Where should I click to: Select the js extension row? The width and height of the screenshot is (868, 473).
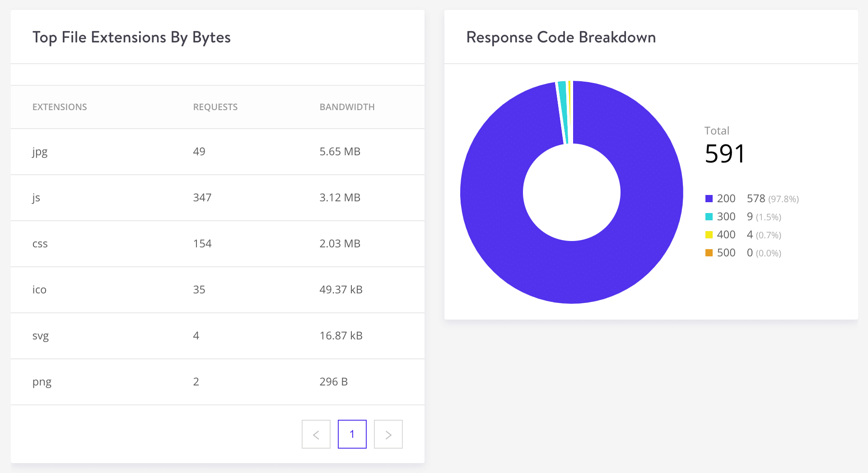217,198
